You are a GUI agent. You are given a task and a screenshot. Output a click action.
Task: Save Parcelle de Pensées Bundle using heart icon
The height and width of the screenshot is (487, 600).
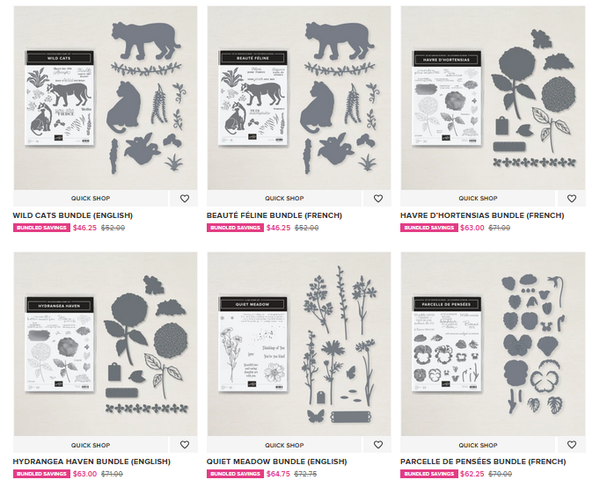click(572, 445)
